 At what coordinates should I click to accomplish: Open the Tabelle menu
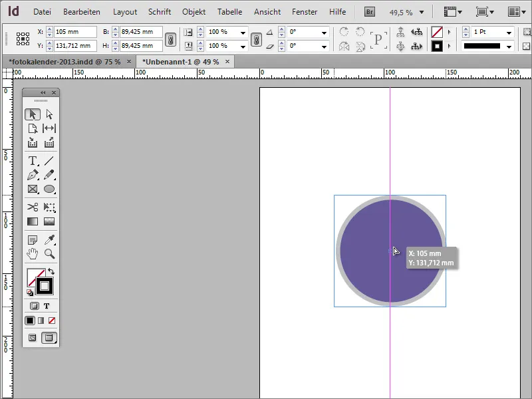point(229,12)
